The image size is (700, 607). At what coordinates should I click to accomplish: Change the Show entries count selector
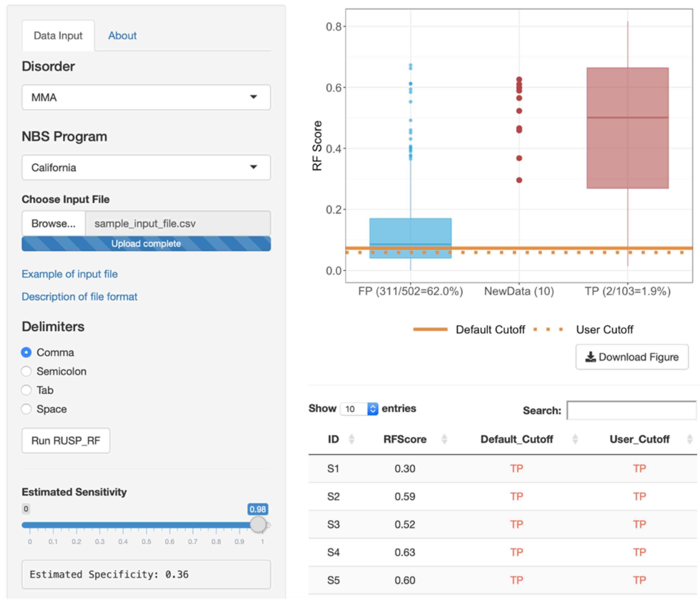coord(359,409)
